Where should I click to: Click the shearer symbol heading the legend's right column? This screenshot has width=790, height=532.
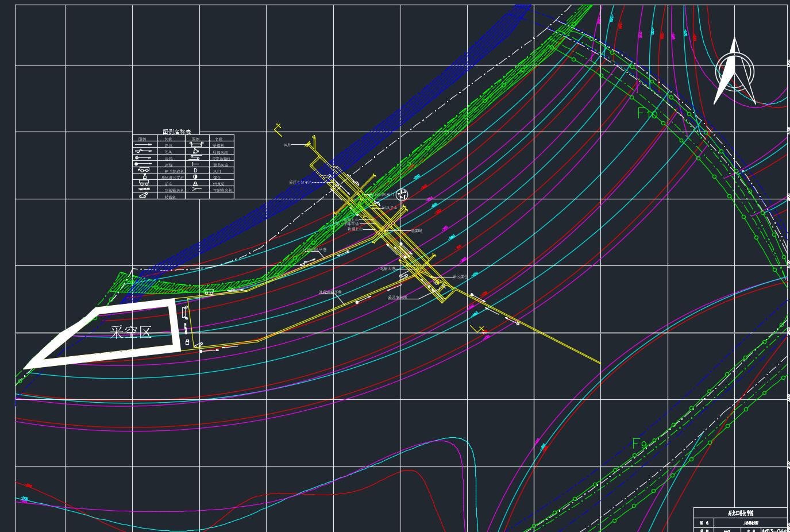(x=195, y=145)
